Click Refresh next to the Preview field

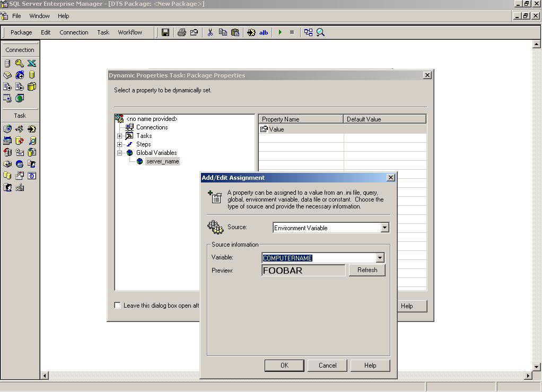[x=367, y=270]
